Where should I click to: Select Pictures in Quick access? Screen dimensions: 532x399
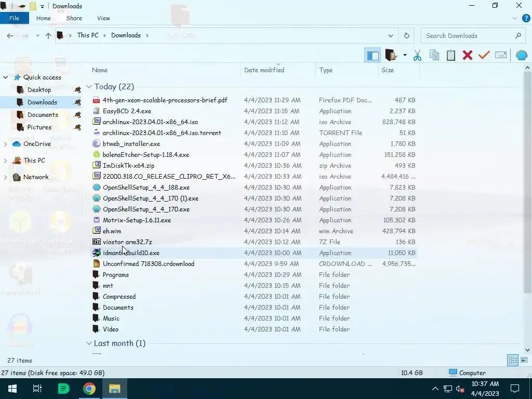[39, 127]
